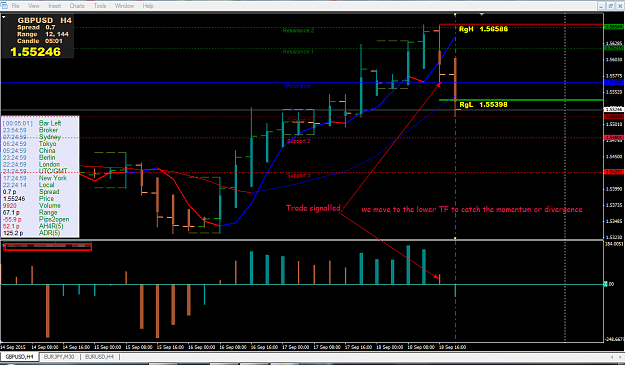
Task: Select the RgH 1.56586 label
Action: click(483, 29)
